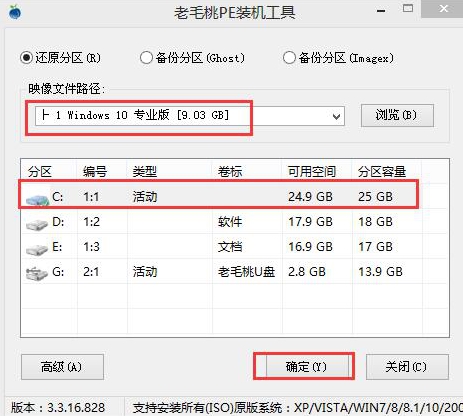The width and height of the screenshot is (463, 416).
Task: Click 活动 type in C: row
Action: click(x=145, y=197)
